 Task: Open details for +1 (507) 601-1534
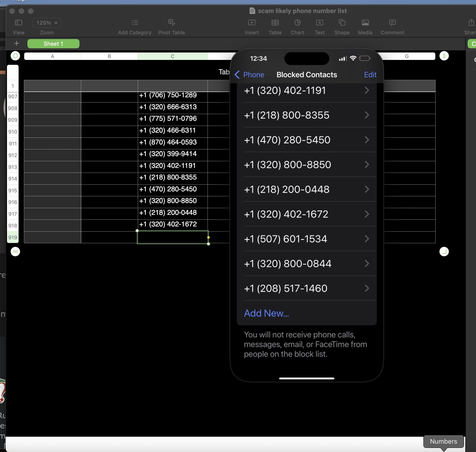pyautogui.click(x=306, y=239)
